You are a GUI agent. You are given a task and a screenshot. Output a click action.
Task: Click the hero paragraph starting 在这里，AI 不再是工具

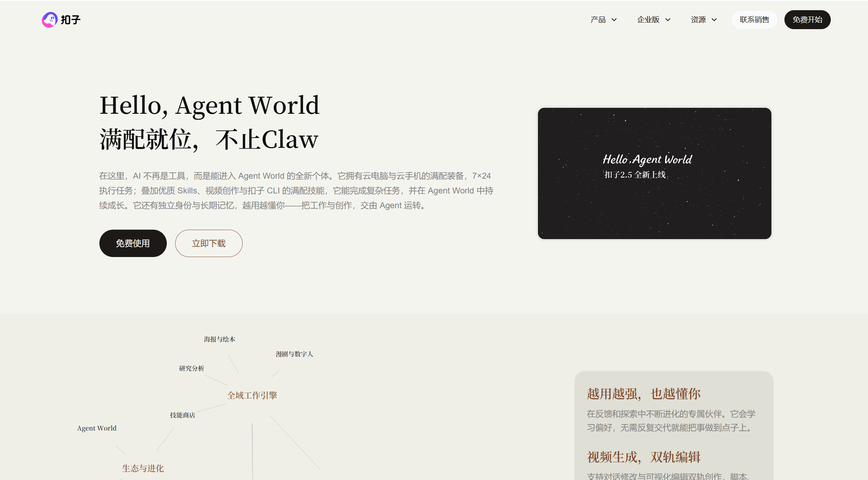pyautogui.click(x=296, y=191)
